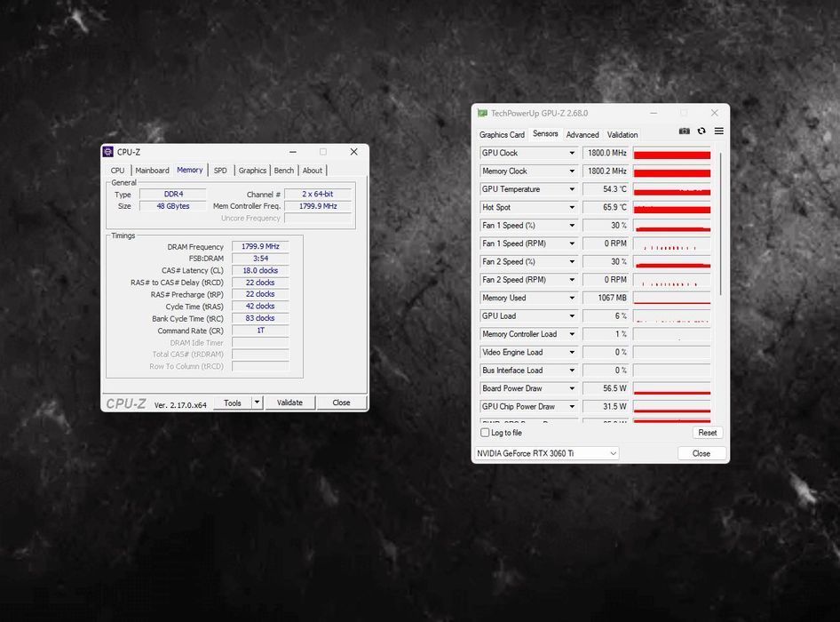
Task: Open the Fan 1 Speed (RPM) dropdown
Action: point(572,243)
